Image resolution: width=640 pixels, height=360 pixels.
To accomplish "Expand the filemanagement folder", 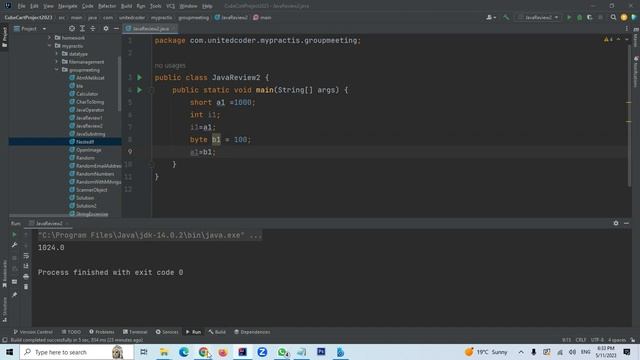I will point(57,62).
